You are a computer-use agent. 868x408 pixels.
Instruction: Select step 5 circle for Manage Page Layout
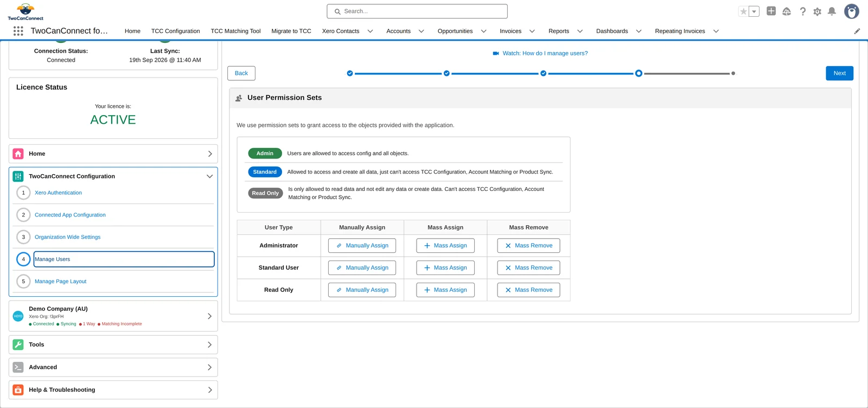click(23, 282)
